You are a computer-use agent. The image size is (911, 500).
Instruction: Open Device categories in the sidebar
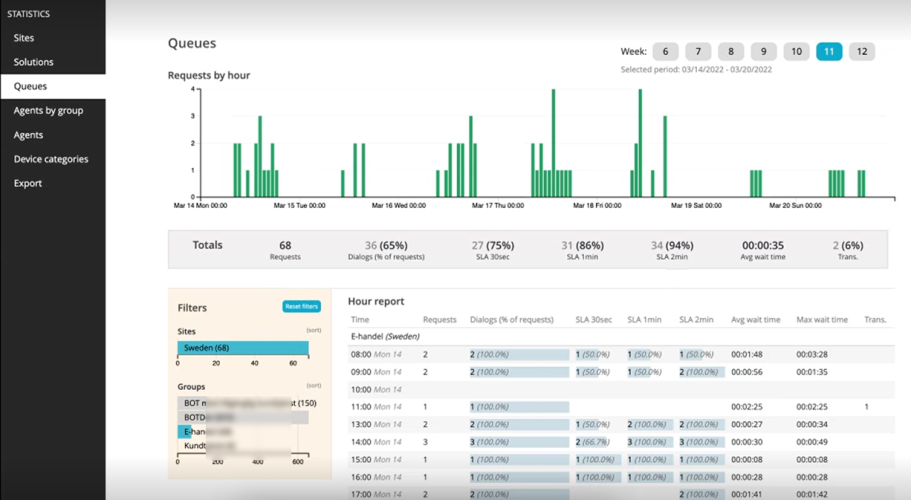pos(50,159)
